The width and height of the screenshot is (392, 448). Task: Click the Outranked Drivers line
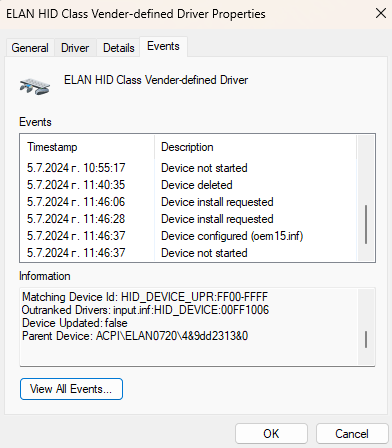145,310
